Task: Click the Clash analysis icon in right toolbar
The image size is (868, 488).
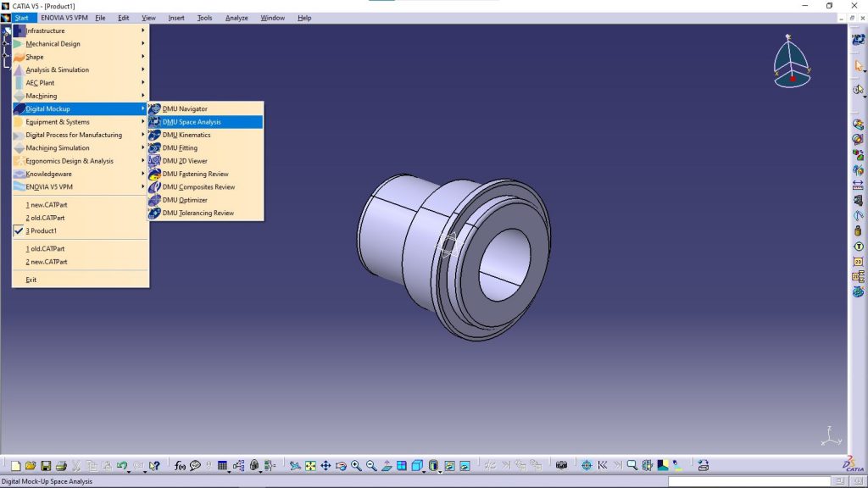Action: [x=858, y=125]
